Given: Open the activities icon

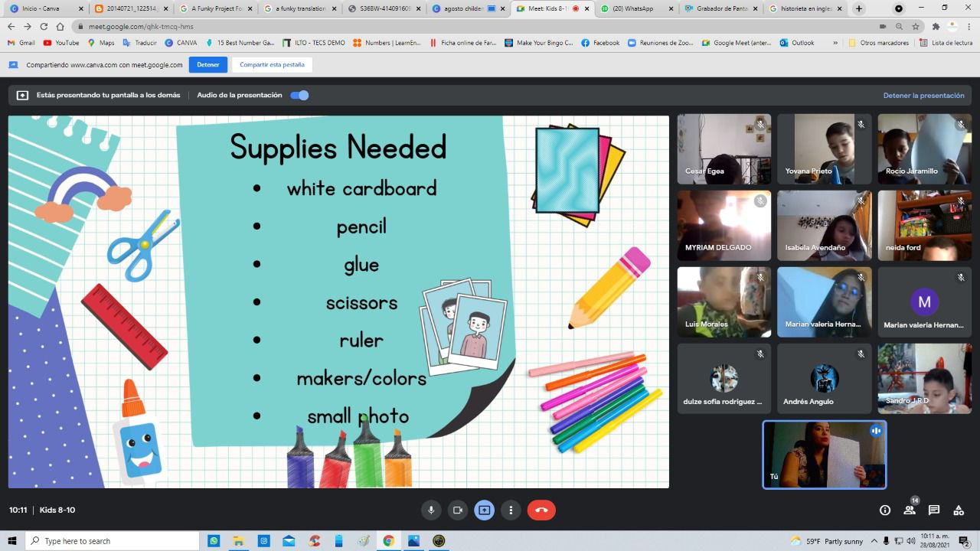Looking at the screenshot, I should [959, 510].
